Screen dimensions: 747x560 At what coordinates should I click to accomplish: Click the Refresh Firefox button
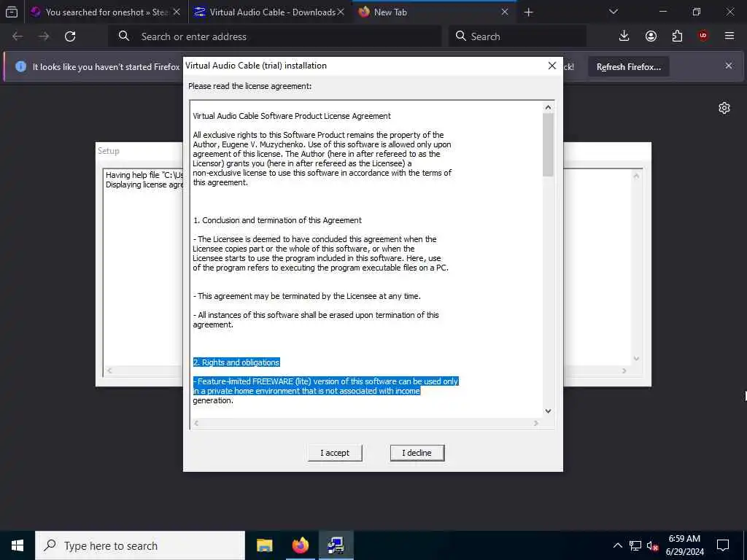(x=628, y=67)
